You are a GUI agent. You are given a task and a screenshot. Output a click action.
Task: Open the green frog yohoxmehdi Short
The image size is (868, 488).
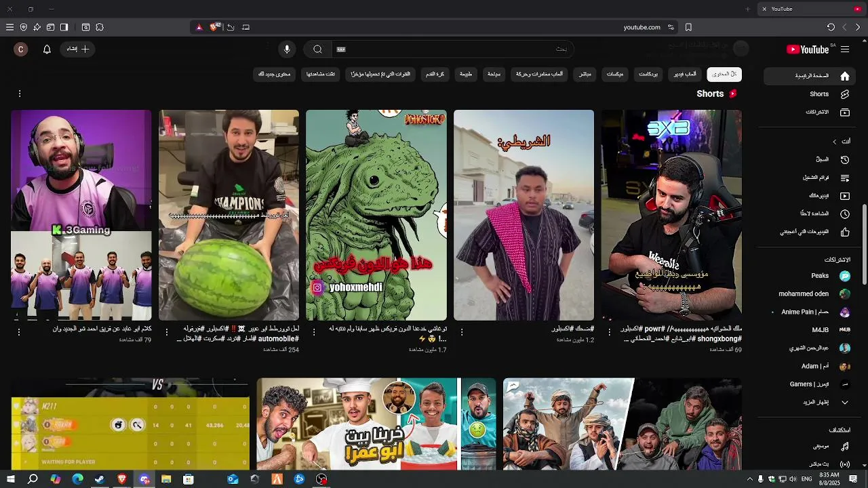(x=376, y=215)
